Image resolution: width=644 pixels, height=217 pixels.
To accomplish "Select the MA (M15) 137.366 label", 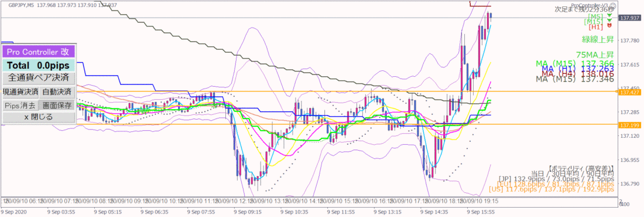I will tap(574, 63).
